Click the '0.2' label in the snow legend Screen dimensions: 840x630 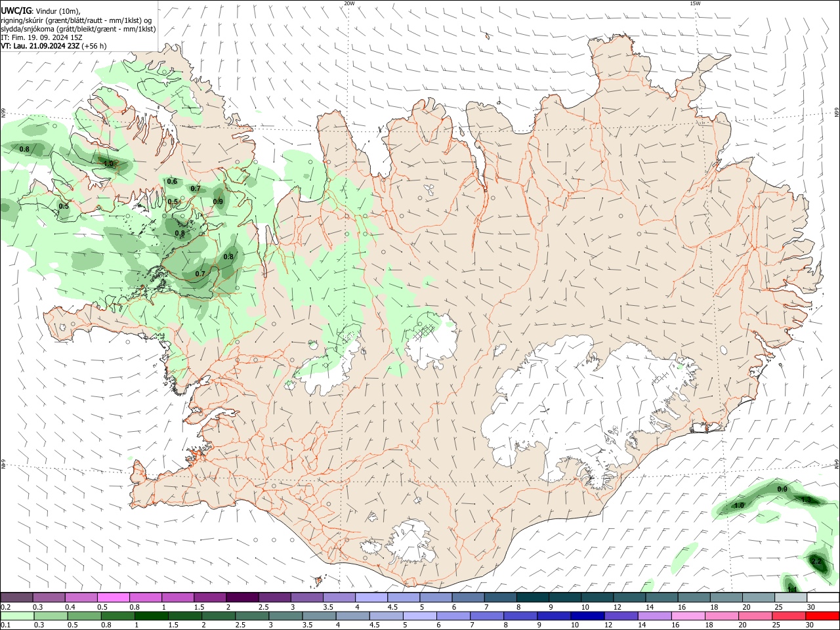point(5,607)
